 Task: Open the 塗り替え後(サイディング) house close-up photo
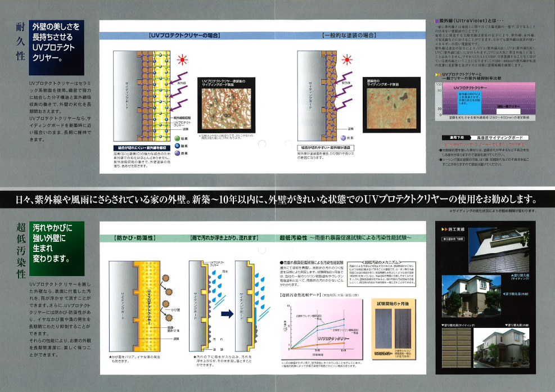click(499, 250)
